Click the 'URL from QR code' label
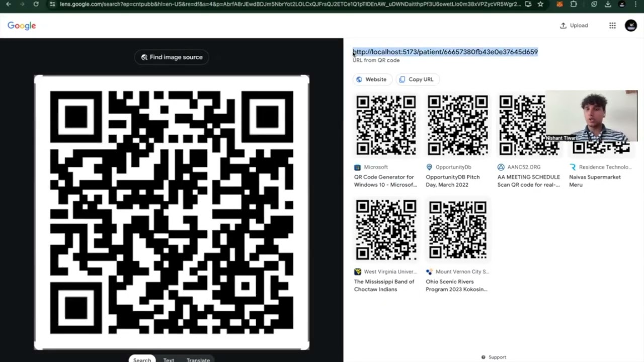Screen dimensions: 644x362 376,60
